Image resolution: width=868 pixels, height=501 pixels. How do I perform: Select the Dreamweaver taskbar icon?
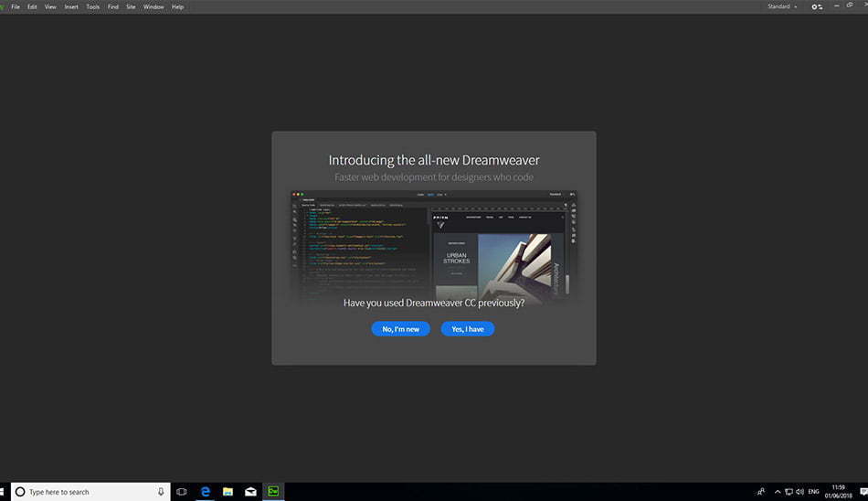(273, 492)
